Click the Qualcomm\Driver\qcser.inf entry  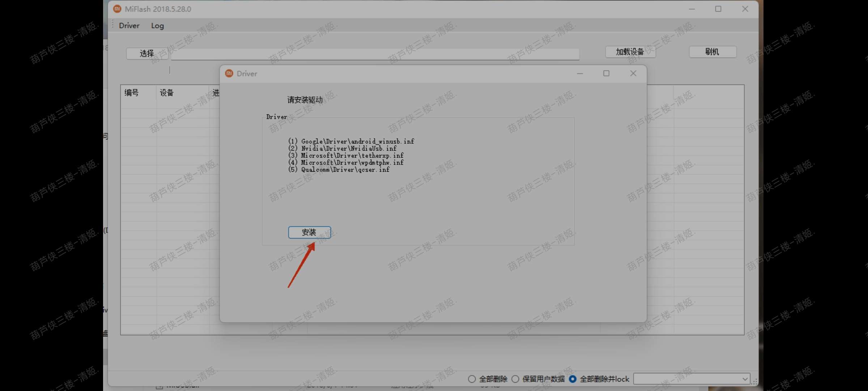pyautogui.click(x=339, y=169)
